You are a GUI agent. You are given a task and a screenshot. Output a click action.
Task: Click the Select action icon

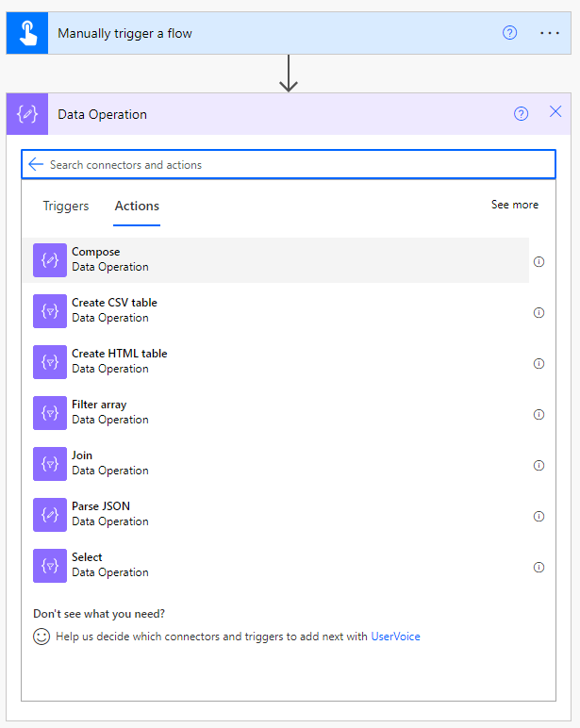click(50, 566)
